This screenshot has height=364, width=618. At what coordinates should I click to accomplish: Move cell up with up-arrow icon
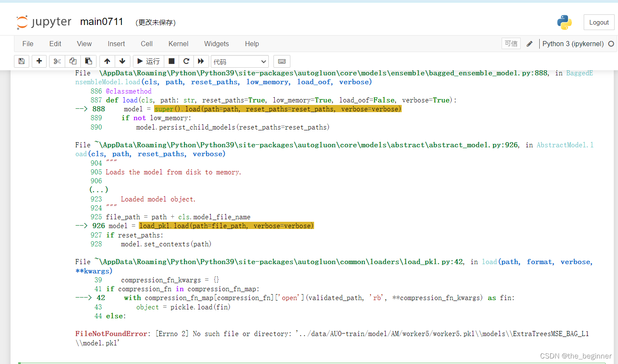[107, 61]
